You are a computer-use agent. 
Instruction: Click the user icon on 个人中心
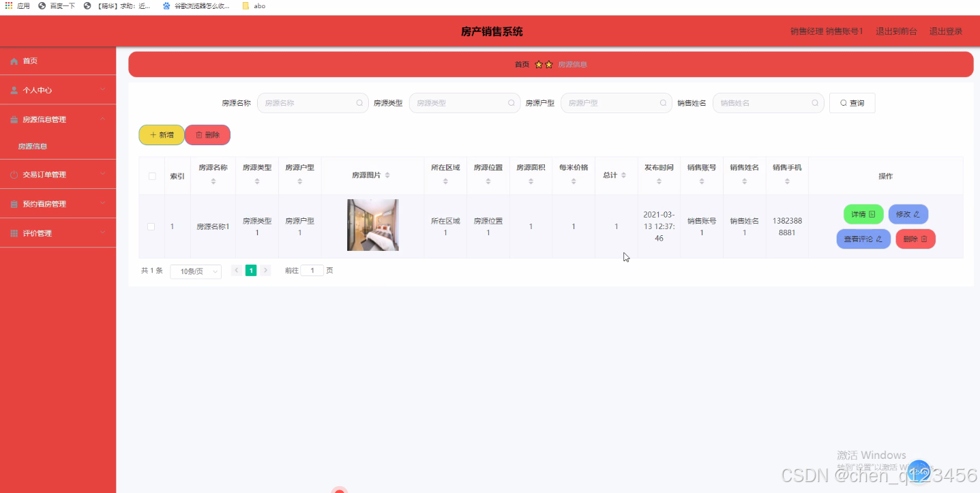[x=15, y=89]
